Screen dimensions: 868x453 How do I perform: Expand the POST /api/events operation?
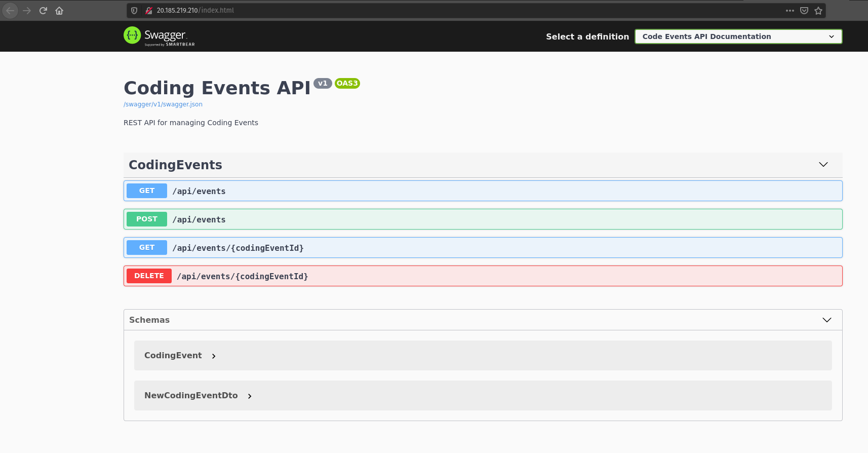pyautogui.click(x=483, y=219)
